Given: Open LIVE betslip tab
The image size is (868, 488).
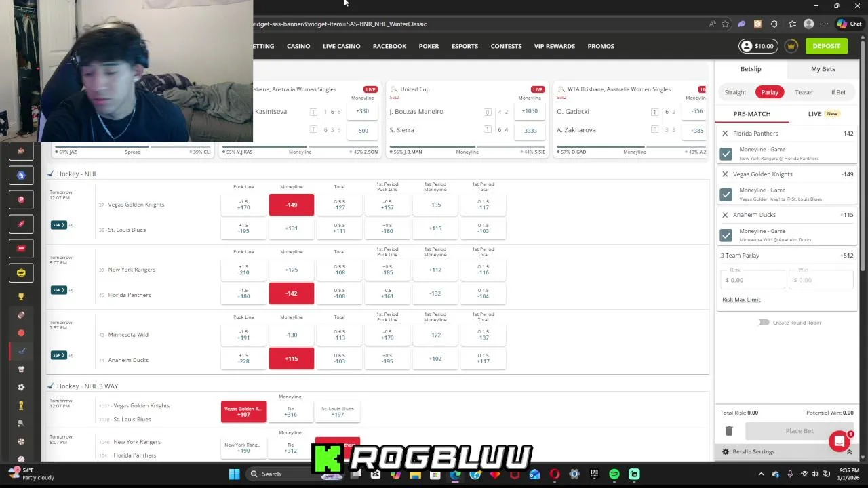Looking at the screenshot, I should tap(823, 114).
